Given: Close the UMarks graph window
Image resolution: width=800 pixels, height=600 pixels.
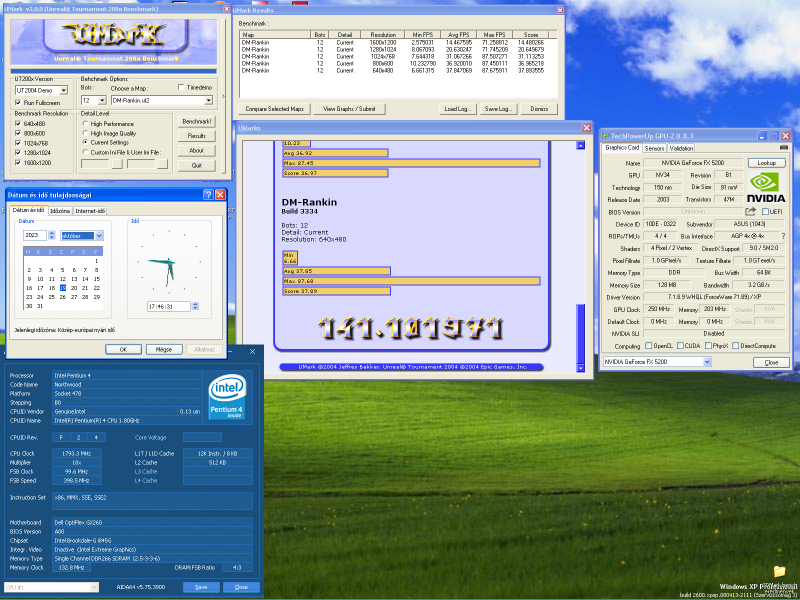Looking at the screenshot, I should [586, 128].
